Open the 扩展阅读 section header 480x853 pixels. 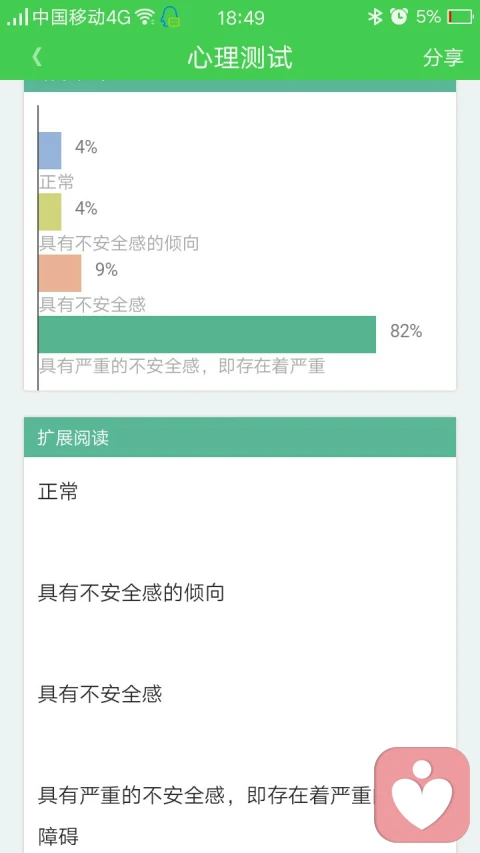tap(240, 437)
